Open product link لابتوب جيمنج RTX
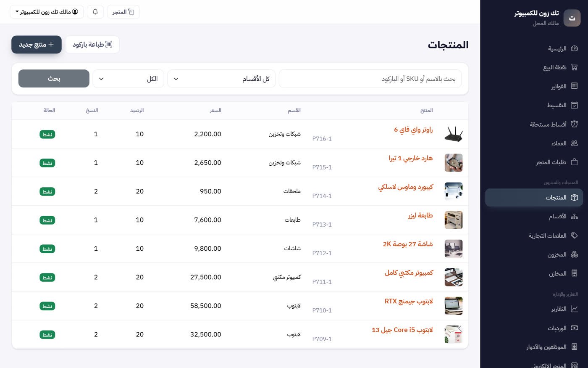Screen dimensions: 588x368 (x=409, y=301)
